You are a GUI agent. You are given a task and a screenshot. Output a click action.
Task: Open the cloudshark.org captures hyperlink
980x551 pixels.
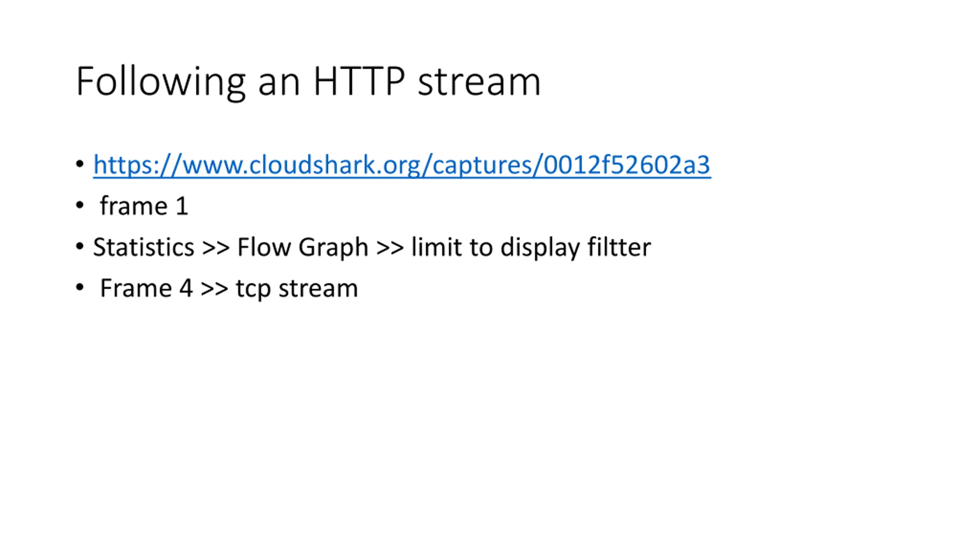coord(402,165)
